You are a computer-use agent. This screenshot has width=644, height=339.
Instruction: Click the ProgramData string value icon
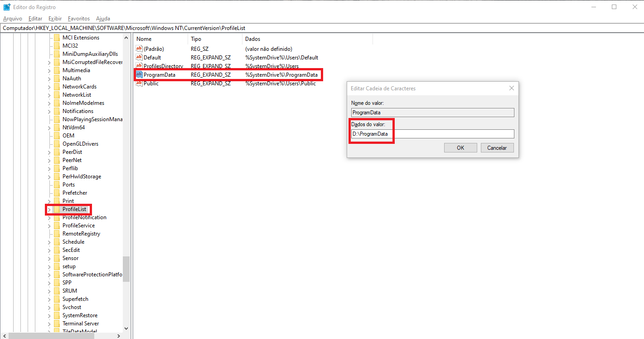tap(139, 74)
